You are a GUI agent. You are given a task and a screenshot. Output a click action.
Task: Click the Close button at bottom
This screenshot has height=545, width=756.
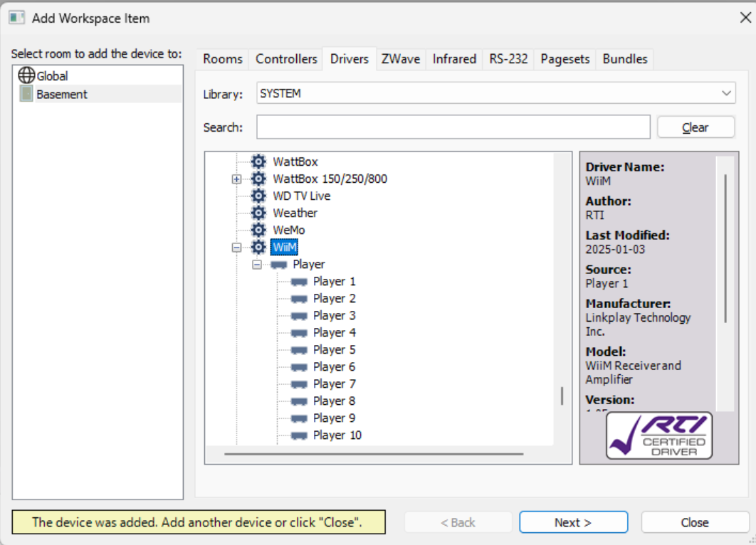[x=695, y=522]
